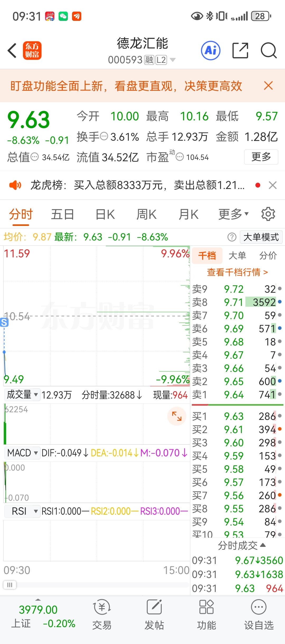Viewport: 285px width, 644px height.
Task: Tap the expand chart fullscreen icon
Action: click(x=177, y=416)
